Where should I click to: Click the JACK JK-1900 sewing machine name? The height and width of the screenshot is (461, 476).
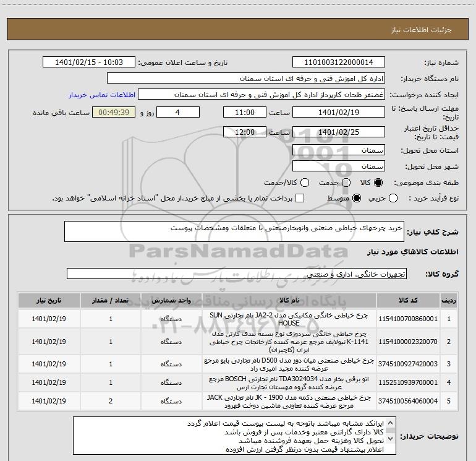289,402
